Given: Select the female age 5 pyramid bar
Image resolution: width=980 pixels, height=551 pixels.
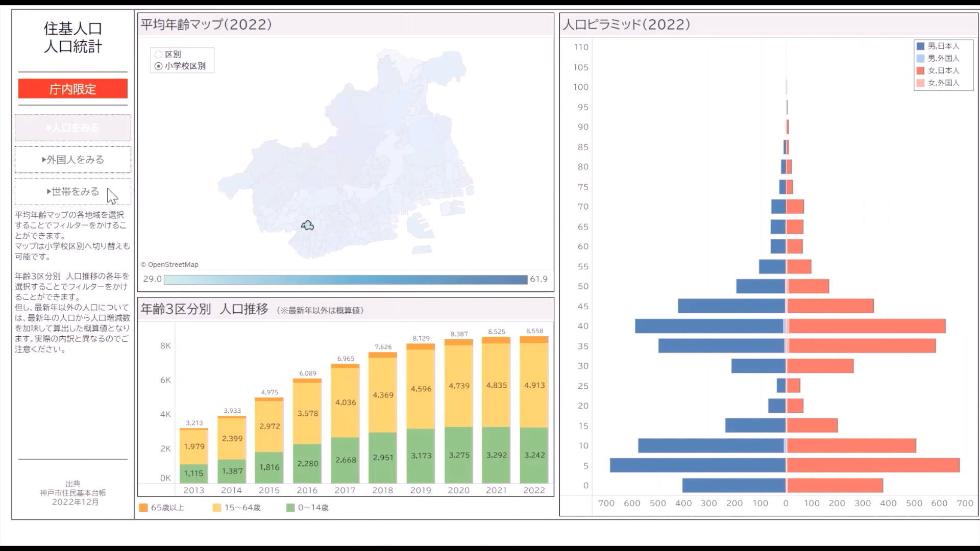Looking at the screenshot, I should tap(873, 465).
